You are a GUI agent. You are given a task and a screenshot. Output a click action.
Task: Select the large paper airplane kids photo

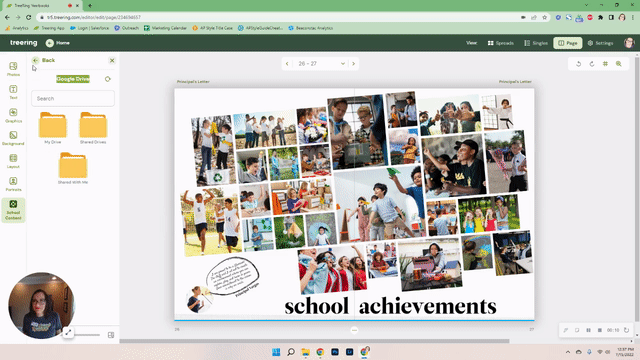point(380,204)
